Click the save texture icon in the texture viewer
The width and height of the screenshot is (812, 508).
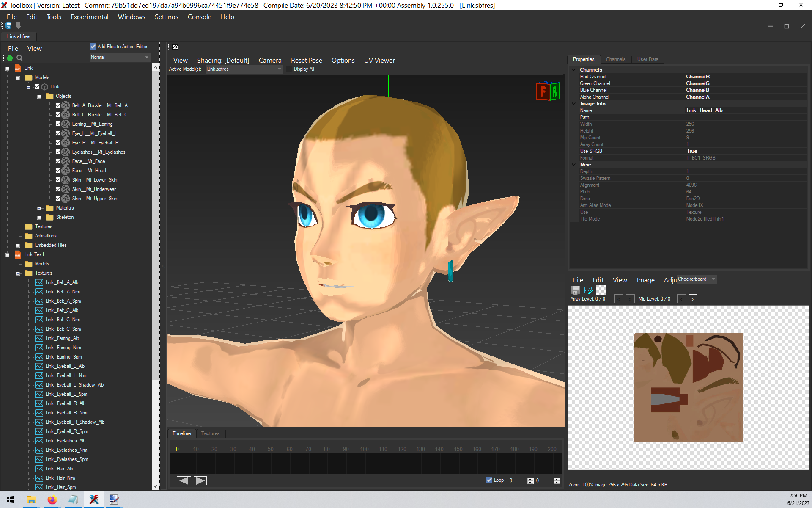[575, 290]
